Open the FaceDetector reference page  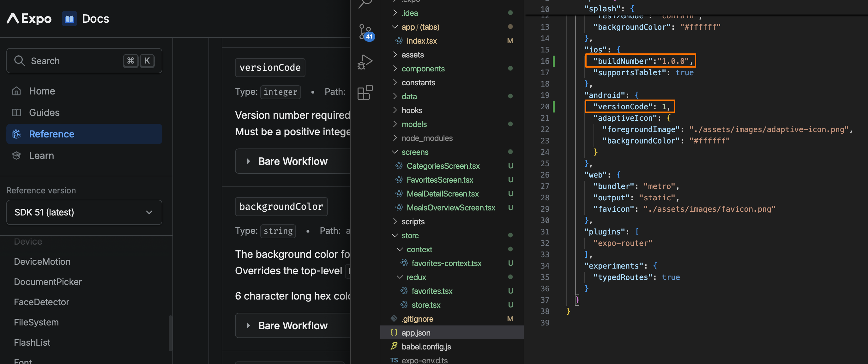(41, 302)
